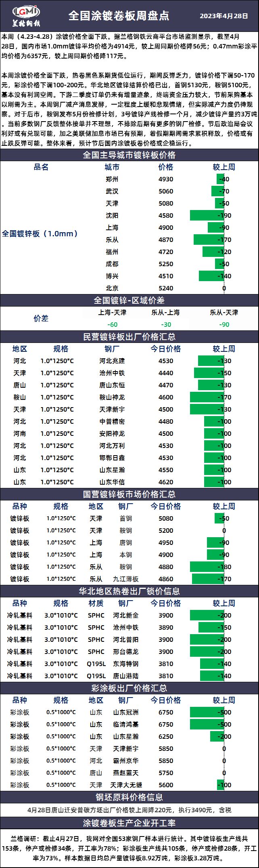Viewport: 259px width, 868px height.
Task: Click the LGMI 兰格钢铁 logo
Action: (x=26, y=17)
